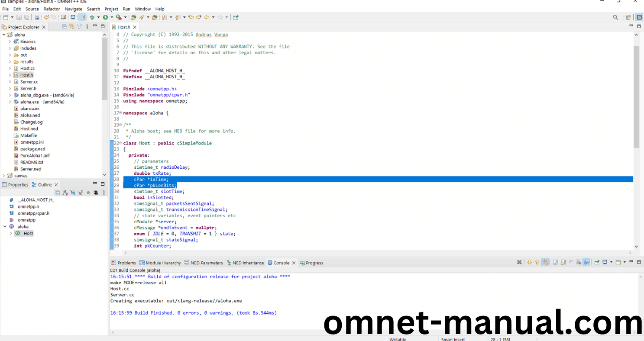This screenshot has height=341, width=644.
Task: Open omnetpp.ini file in project tree
Action: pos(32,142)
